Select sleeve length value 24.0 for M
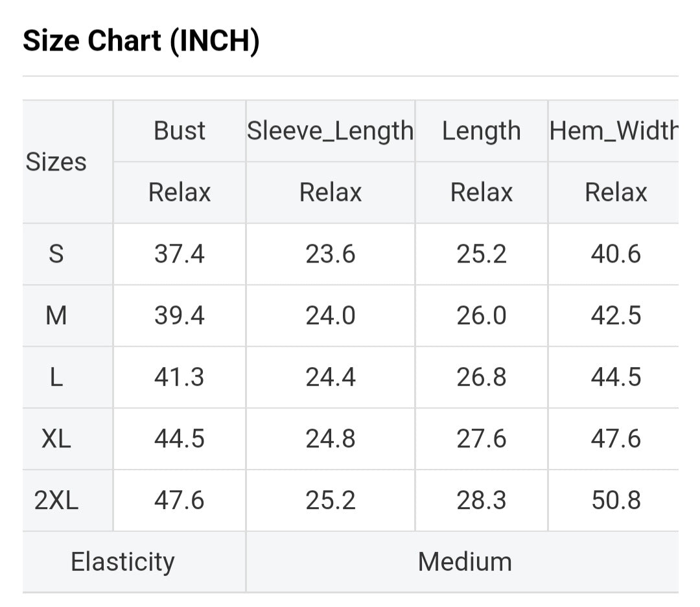The image size is (700, 607). pos(331,316)
